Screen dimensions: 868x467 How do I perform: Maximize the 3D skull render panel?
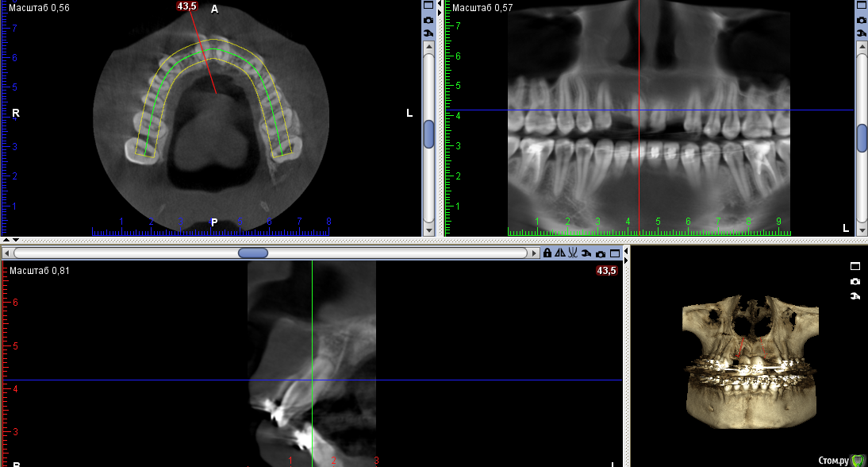(855, 266)
